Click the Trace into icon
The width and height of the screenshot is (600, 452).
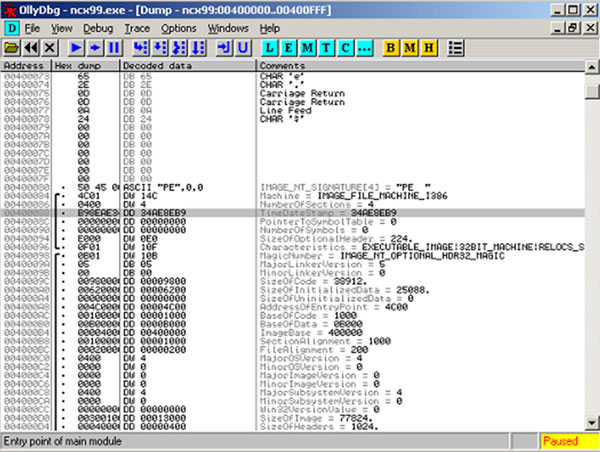coord(179,48)
